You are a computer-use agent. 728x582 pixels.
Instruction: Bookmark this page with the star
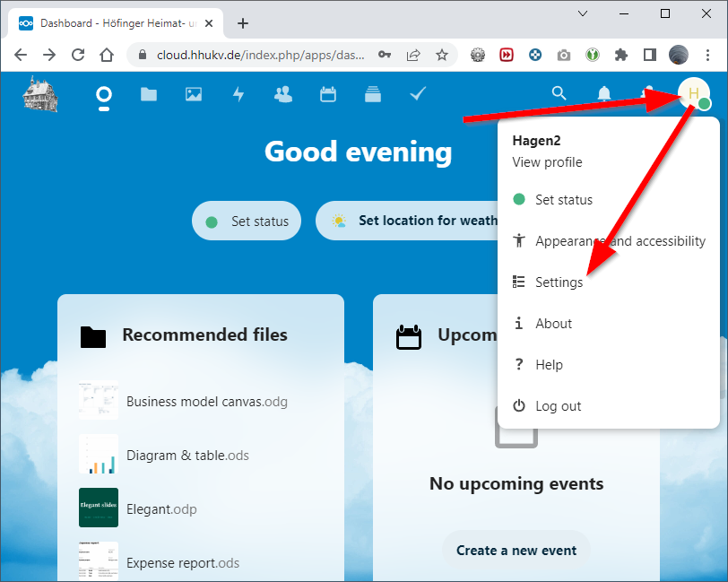[442, 55]
